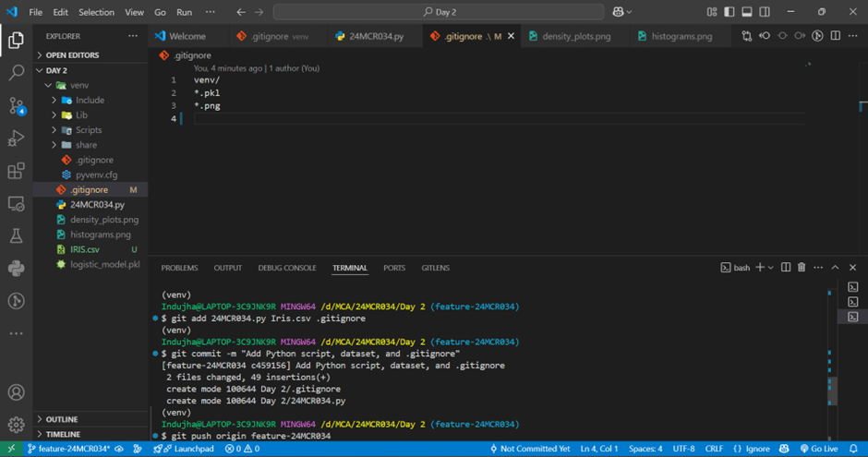
Task: Open the File menu
Action: coord(35,12)
